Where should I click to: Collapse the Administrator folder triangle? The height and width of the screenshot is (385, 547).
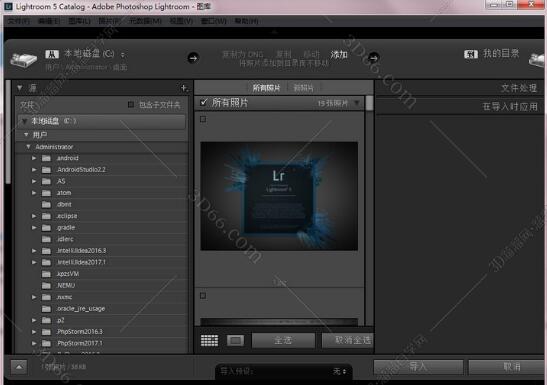(29, 147)
